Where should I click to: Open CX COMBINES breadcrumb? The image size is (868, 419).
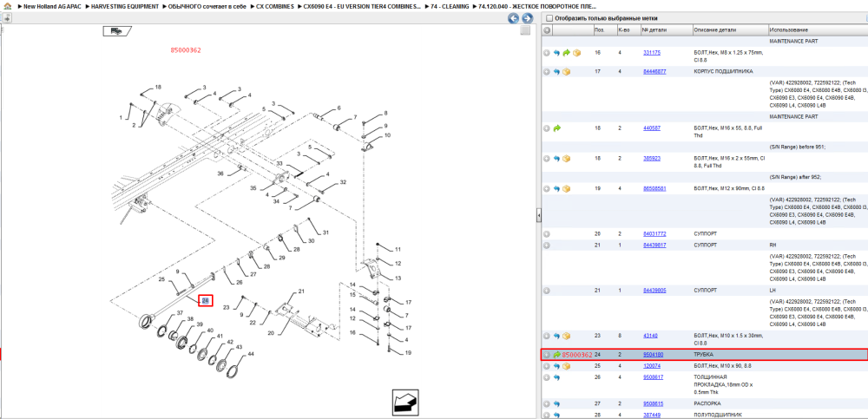tap(275, 6)
